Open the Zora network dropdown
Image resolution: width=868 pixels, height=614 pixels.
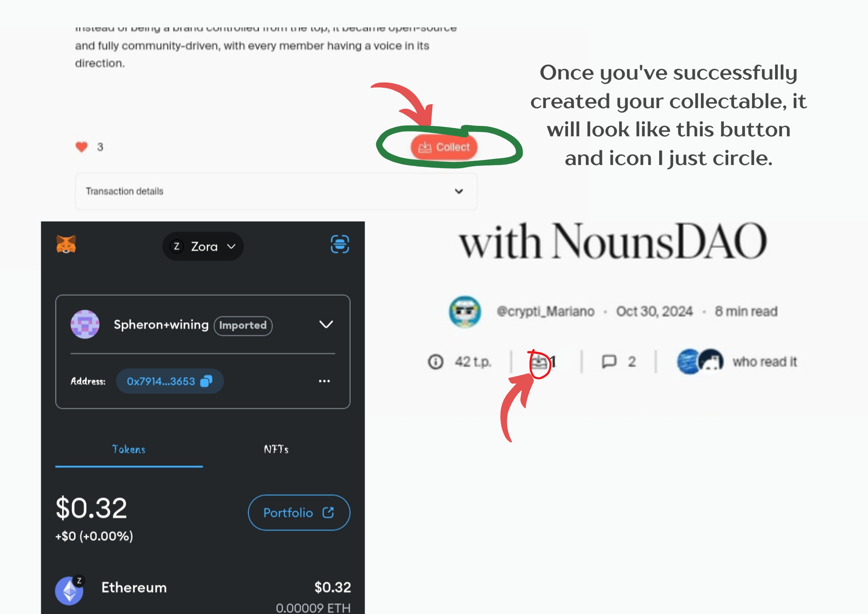click(x=203, y=246)
